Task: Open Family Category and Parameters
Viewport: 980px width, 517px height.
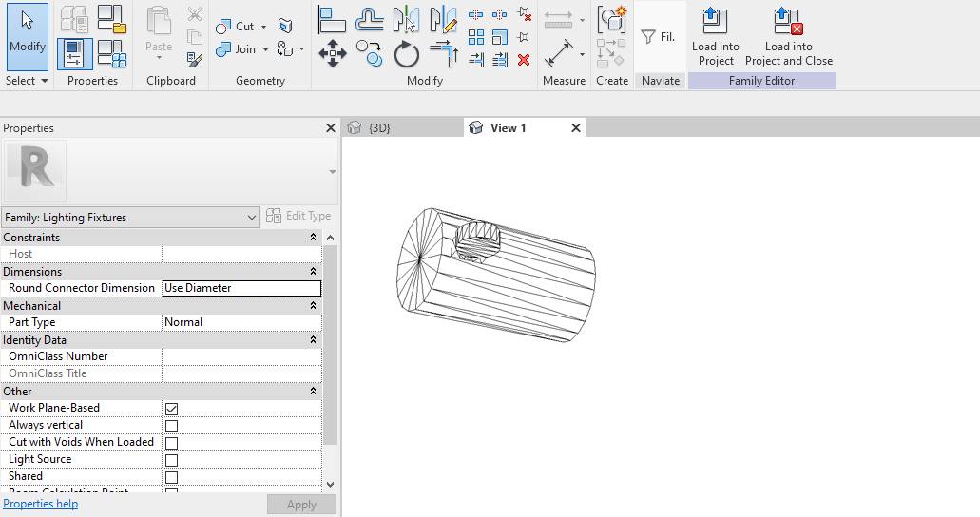Action: tap(112, 20)
